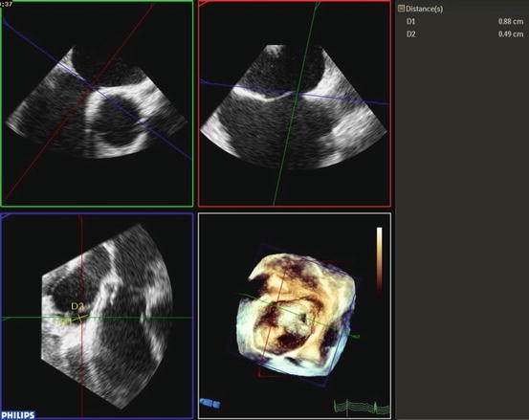Activate the green-bordered MPR view

98,103
